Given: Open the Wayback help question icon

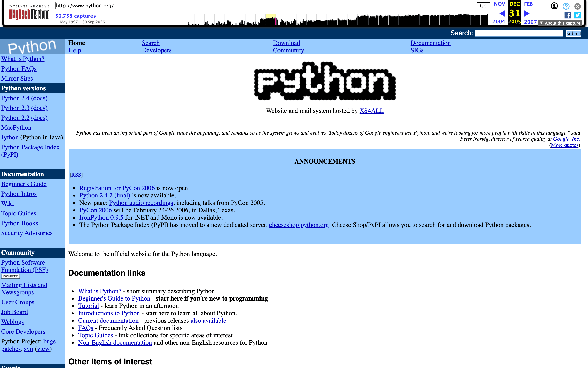Looking at the screenshot, I should (566, 6).
